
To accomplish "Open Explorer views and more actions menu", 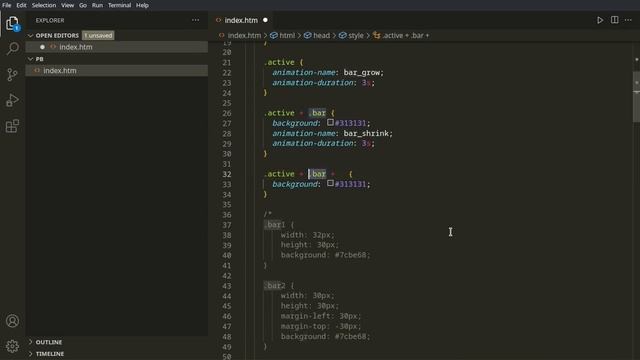I will tap(196, 20).
